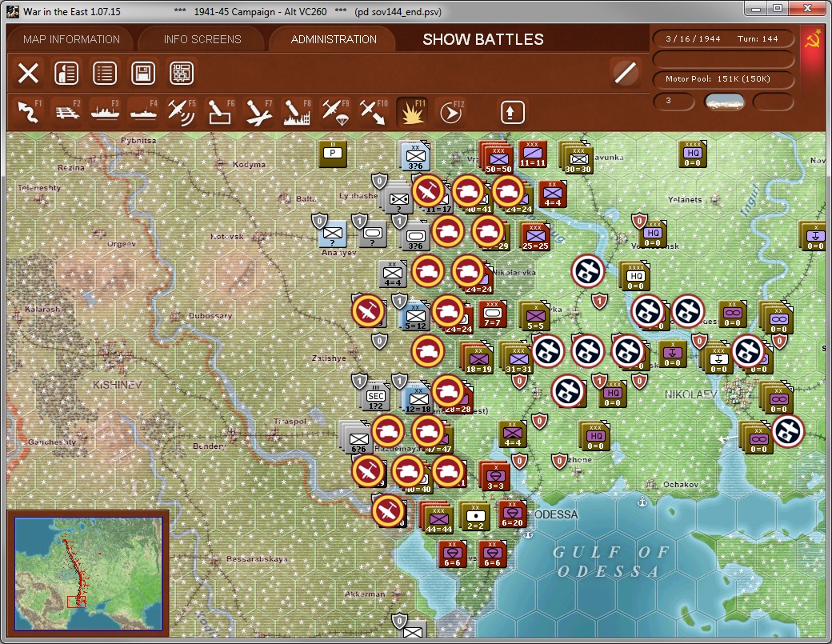Image resolution: width=832 pixels, height=644 pixels.
Task: Select the F8 bomb city icon
Action: (x=297, y=112)
